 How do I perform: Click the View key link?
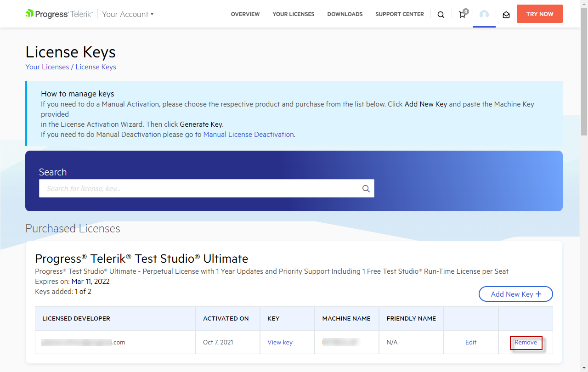click(280, 342)
